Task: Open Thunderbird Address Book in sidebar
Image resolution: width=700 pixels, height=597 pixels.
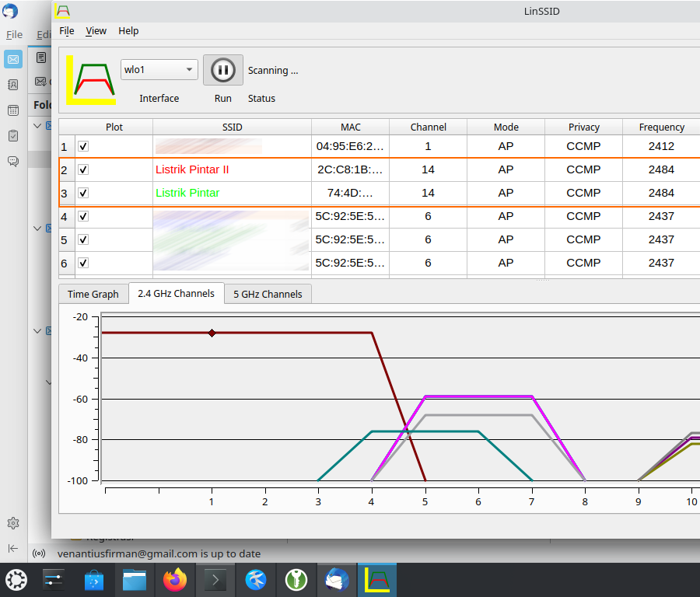Action: coord(13,85)
